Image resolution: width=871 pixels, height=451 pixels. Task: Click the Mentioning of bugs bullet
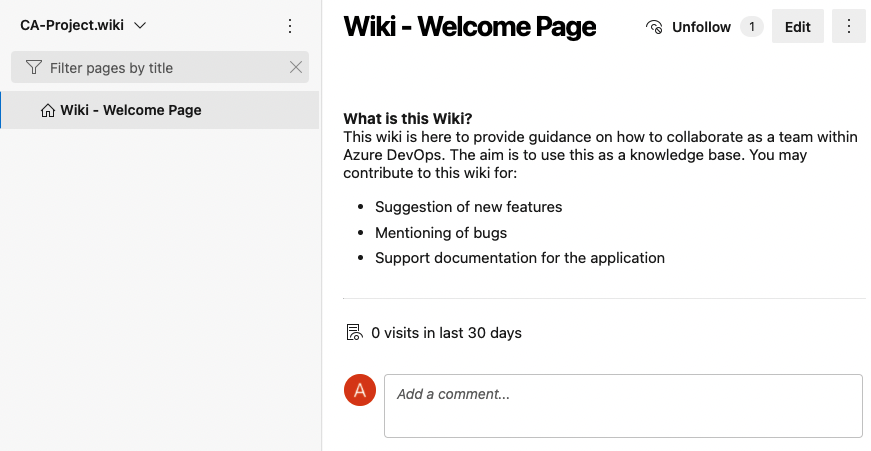(441, 233)
